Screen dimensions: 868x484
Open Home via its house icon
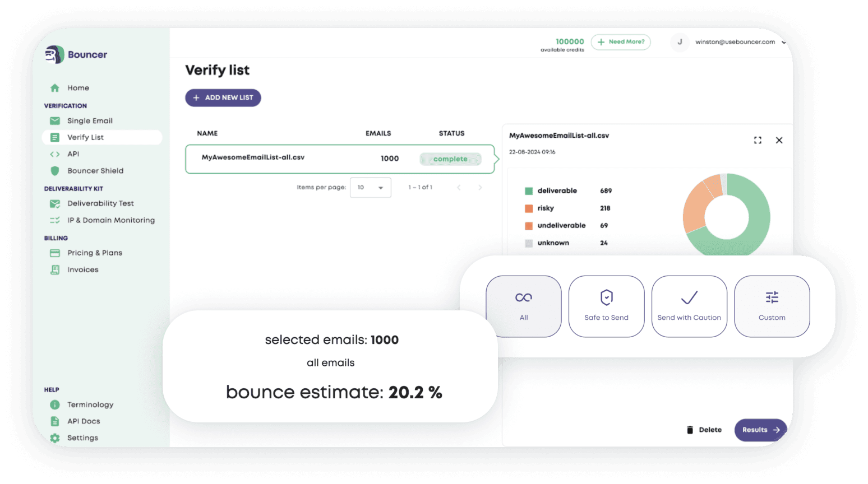(x=54, y=88)
